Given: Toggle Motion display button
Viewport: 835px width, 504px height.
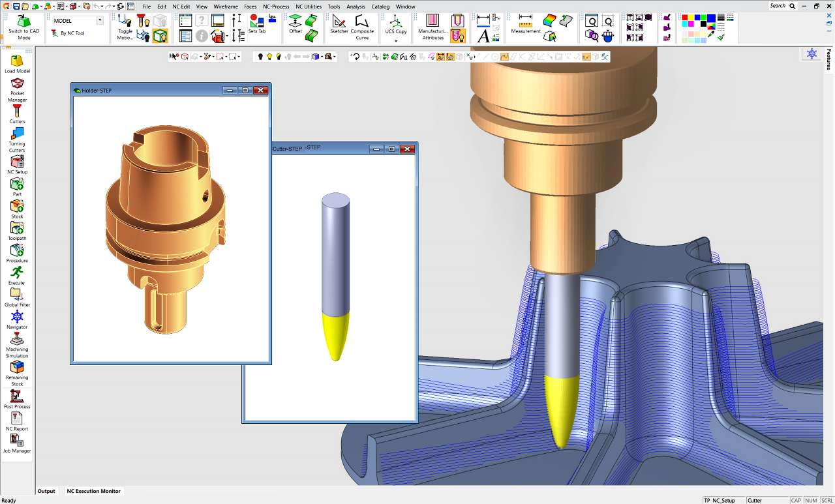Looking at the screenshot, I should point(125,27).
